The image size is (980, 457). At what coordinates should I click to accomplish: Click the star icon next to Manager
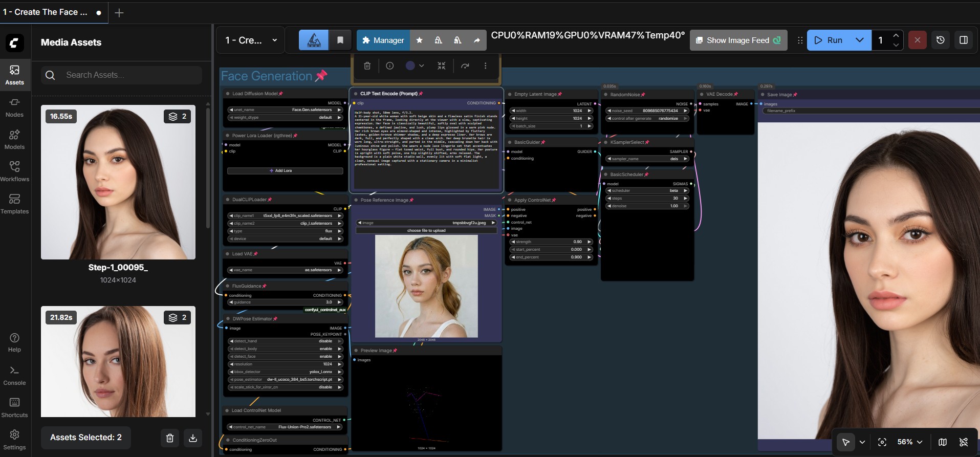(419, 40)
